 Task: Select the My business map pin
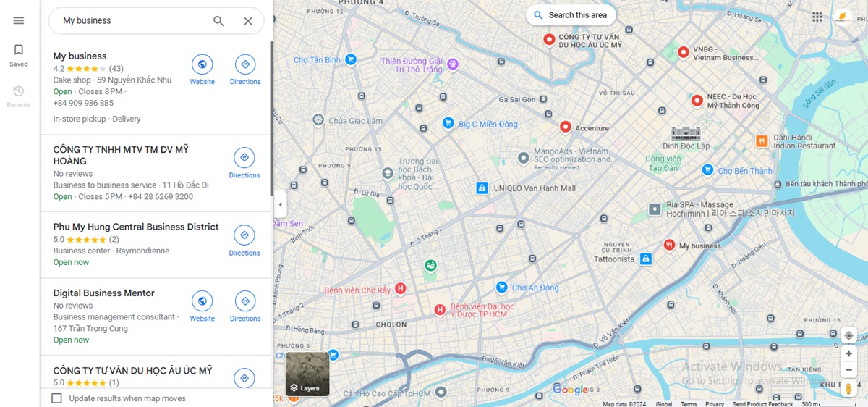pos(670,245)
